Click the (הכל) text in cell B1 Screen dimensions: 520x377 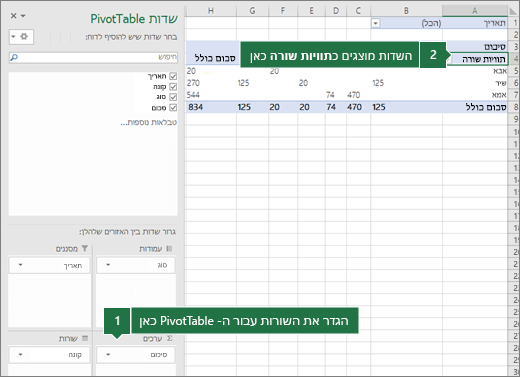click(x=431, y=23)
